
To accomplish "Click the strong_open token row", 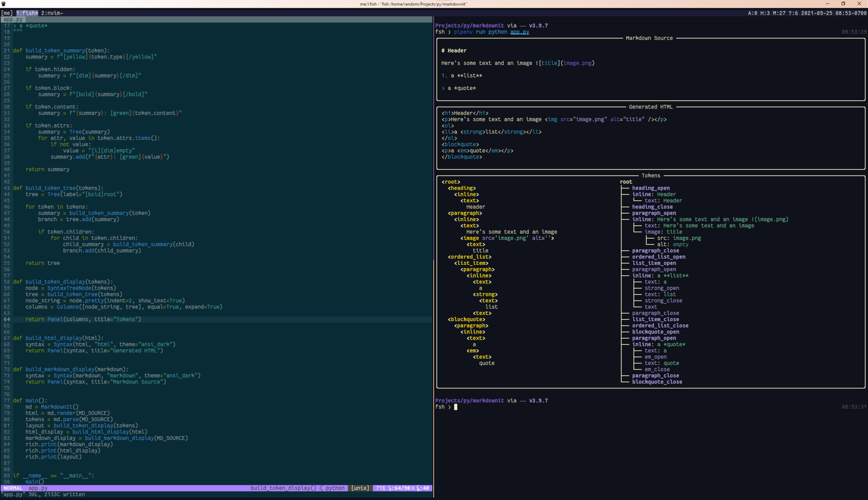I will (662, 288).
